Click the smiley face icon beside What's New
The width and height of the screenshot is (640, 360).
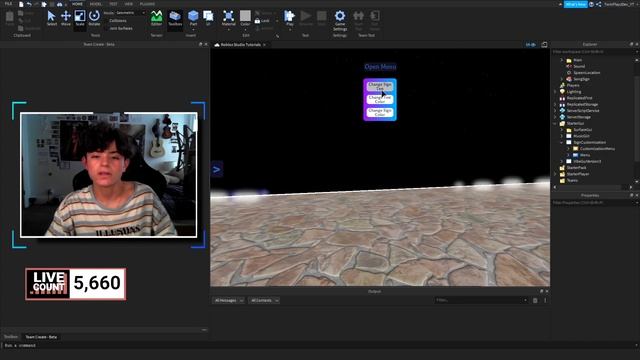pyautogui.click(x=591, y=4)
